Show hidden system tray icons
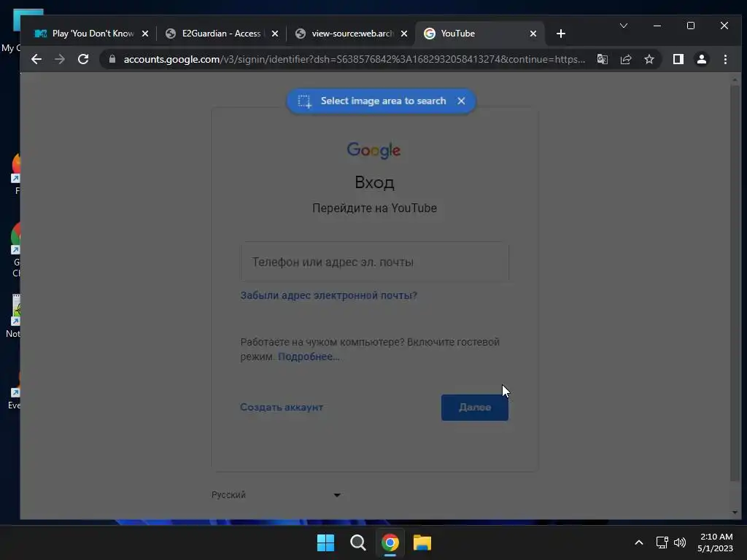Viewport: 747px width, 560px height. click(639, 542)
